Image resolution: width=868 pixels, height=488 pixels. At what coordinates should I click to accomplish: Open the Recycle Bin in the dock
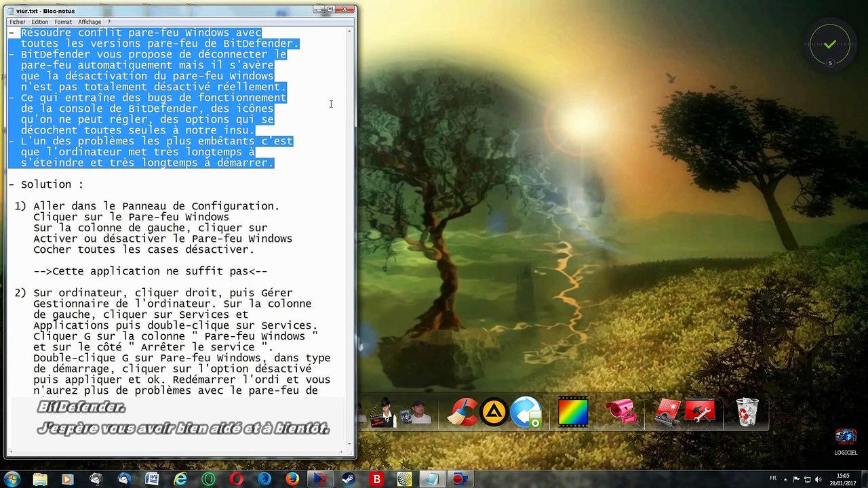click(x=747, y=412)
